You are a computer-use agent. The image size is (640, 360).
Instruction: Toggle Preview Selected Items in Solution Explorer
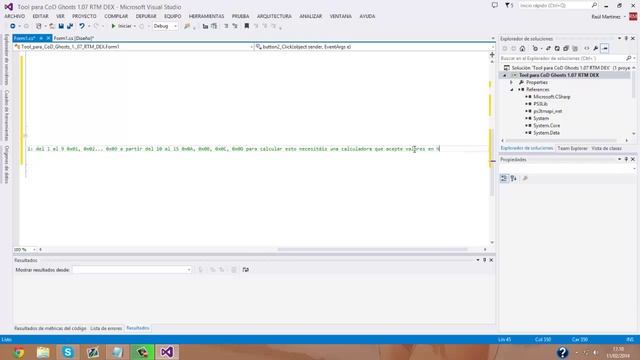(x=605, y=49)
